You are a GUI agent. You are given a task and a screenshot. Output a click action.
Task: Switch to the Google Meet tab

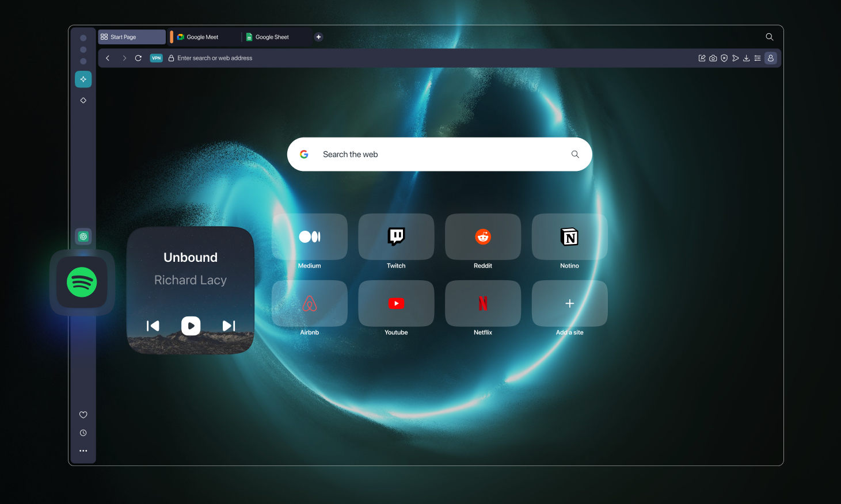click(x=202, y=37)
